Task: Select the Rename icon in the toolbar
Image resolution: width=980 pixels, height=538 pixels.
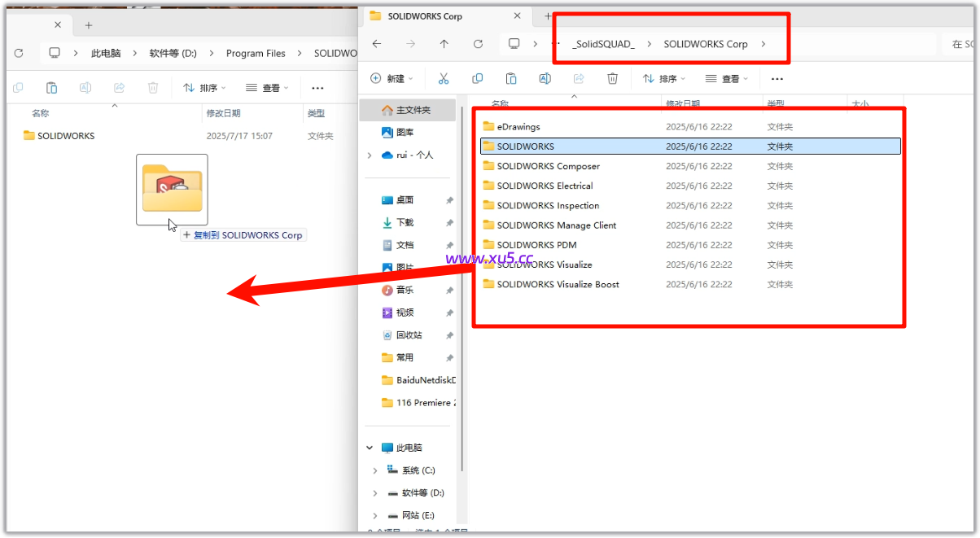Action: (545, 78)
